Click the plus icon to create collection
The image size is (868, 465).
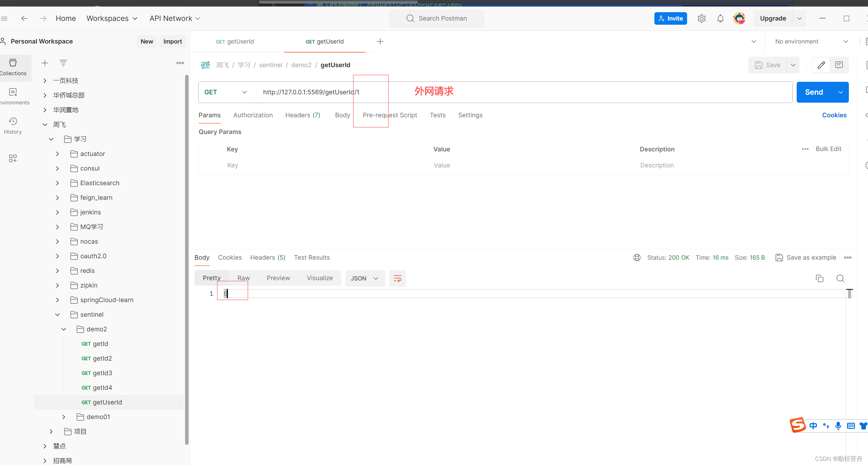tap(45, 63)
